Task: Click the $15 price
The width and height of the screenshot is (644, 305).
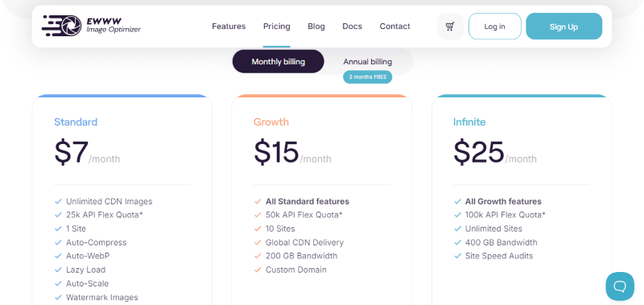Action: tap(276, 152)
